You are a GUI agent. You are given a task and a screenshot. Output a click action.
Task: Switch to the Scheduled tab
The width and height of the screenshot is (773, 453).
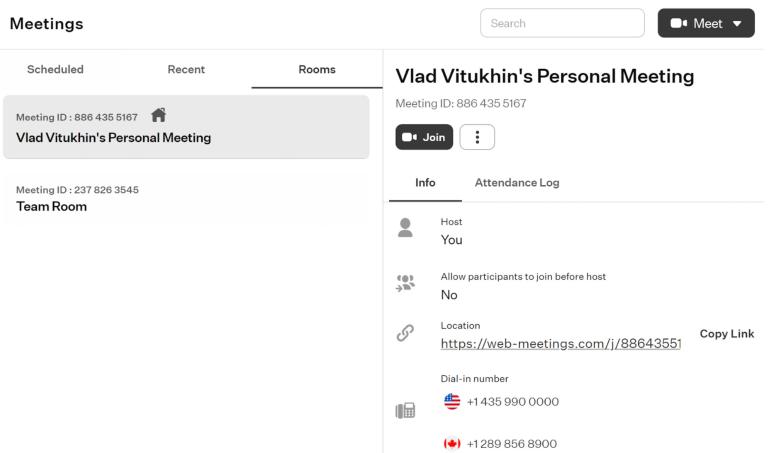pyautogui.click(x=55, y=70)
